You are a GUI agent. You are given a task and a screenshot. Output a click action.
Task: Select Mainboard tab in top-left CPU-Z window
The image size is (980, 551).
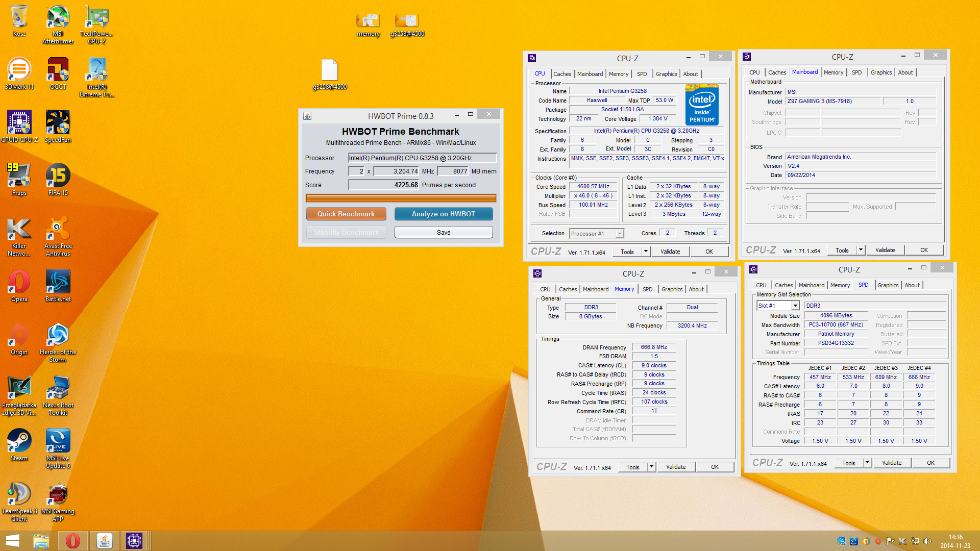(590, 74)
